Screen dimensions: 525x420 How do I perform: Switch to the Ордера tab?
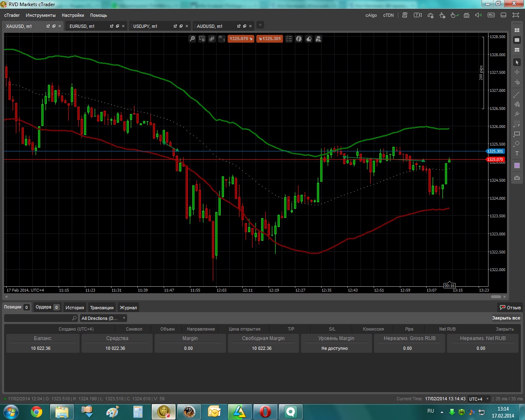47,307
